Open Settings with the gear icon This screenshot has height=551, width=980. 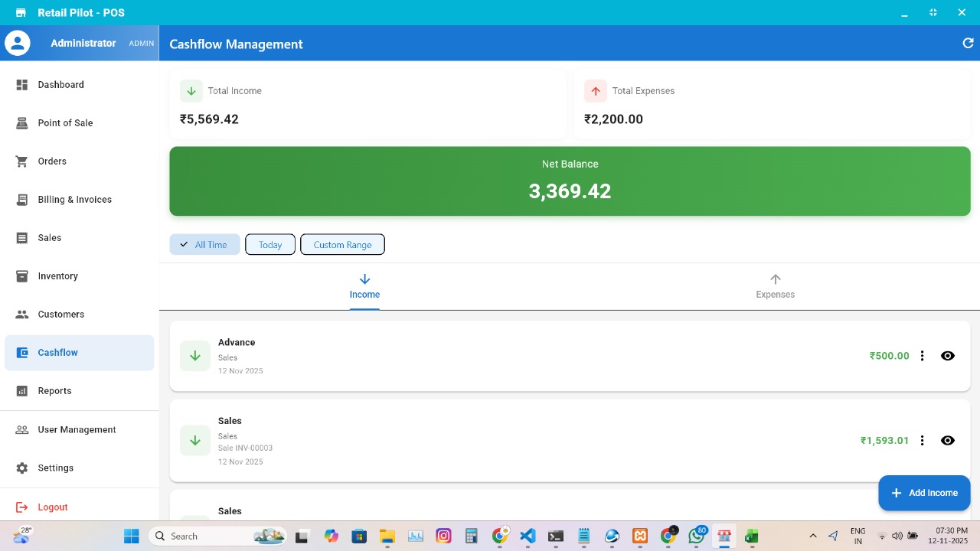pos(22,468)
